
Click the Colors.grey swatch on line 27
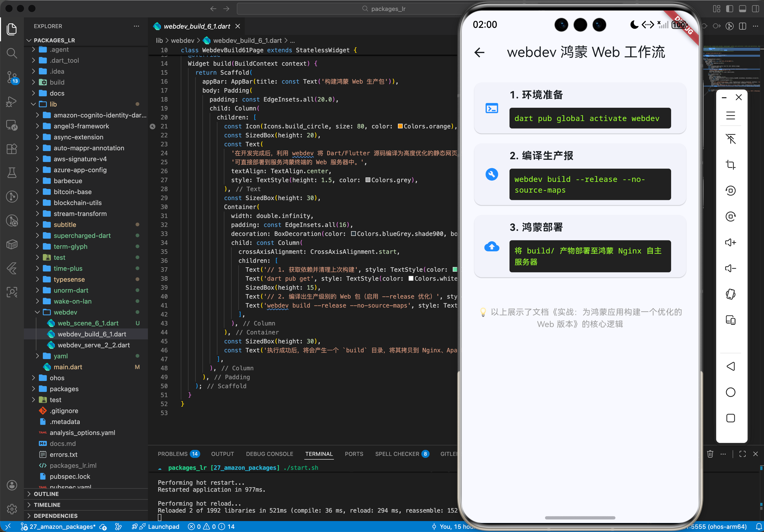pos(368,180)
